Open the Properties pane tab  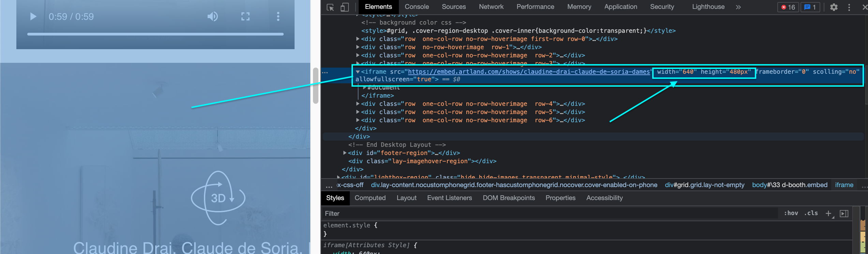click(560, 198)
